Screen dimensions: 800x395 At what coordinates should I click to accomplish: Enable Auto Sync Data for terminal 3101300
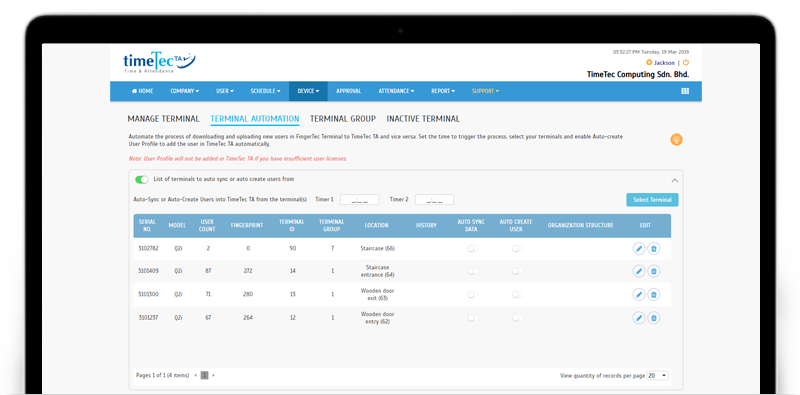(473, 294)
